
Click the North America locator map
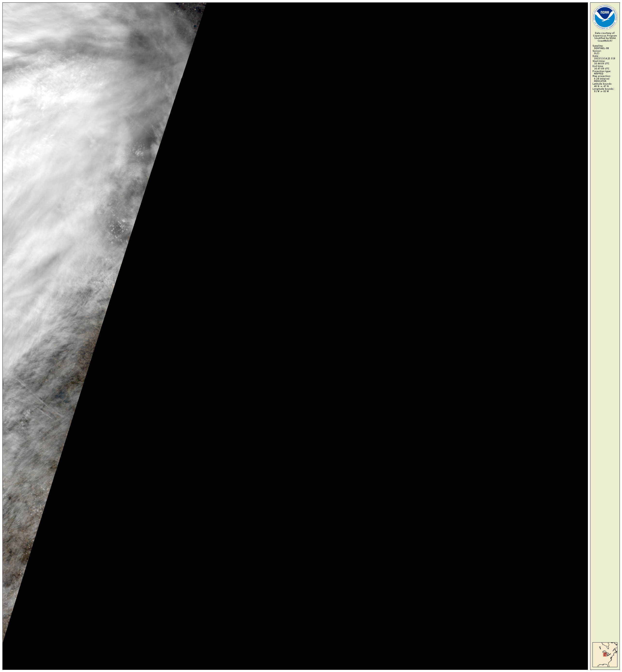tap(605, 655)
